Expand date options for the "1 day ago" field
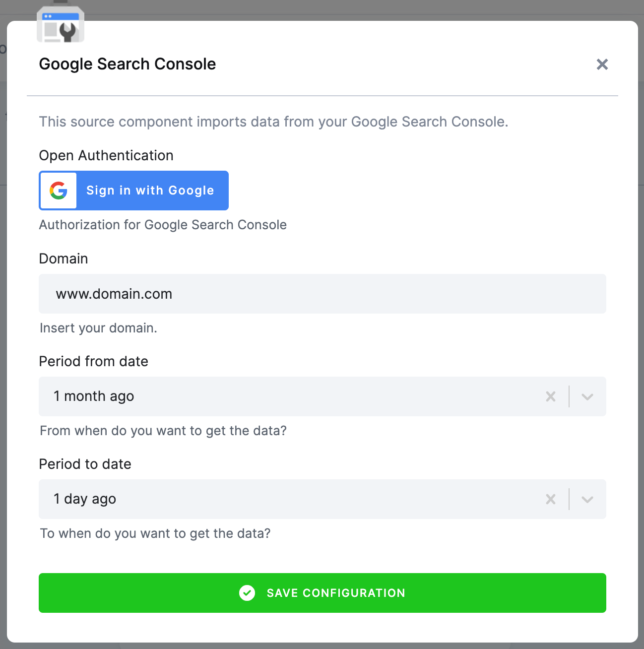 tap(587, 499)
